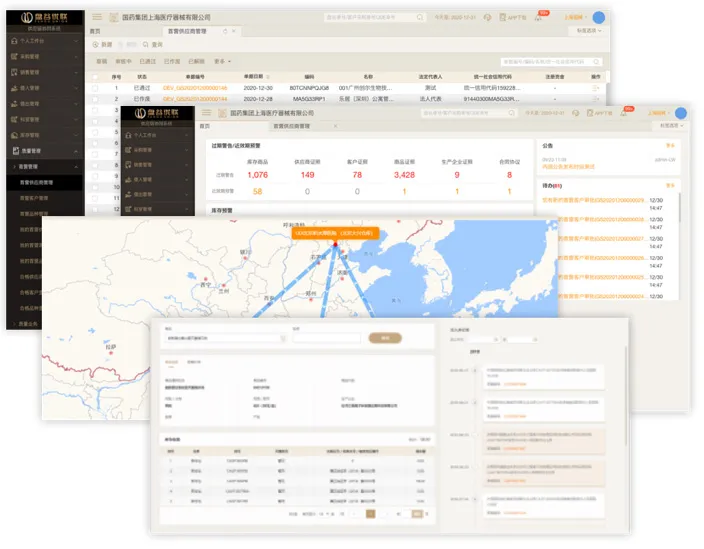Open the notification bell with red badge
This screenshot has width=704, height=549.
click(538, 17)
